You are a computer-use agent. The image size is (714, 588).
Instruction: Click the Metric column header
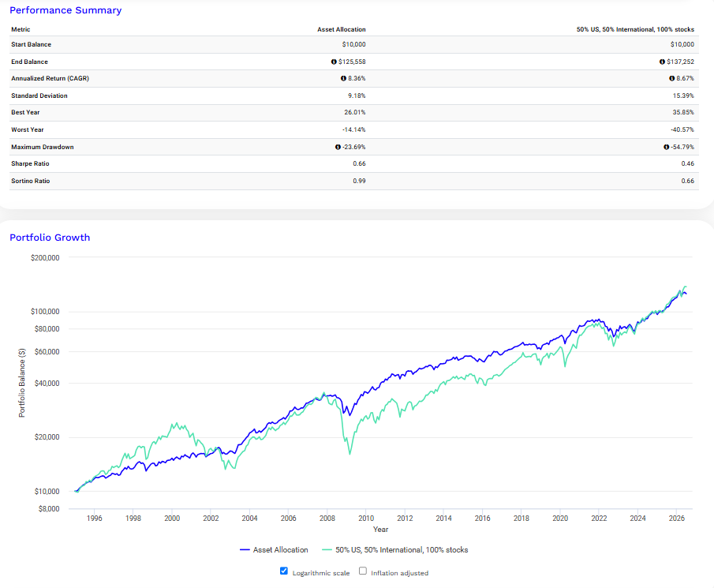tap(21, 29)
